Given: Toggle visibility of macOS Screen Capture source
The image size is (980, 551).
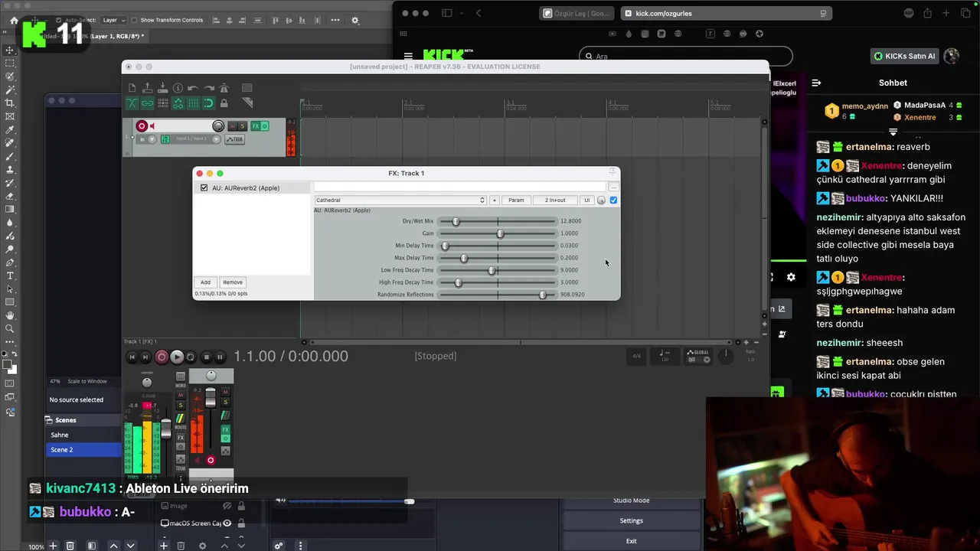Looking at the screenshot, I should (x=227, y=523).
